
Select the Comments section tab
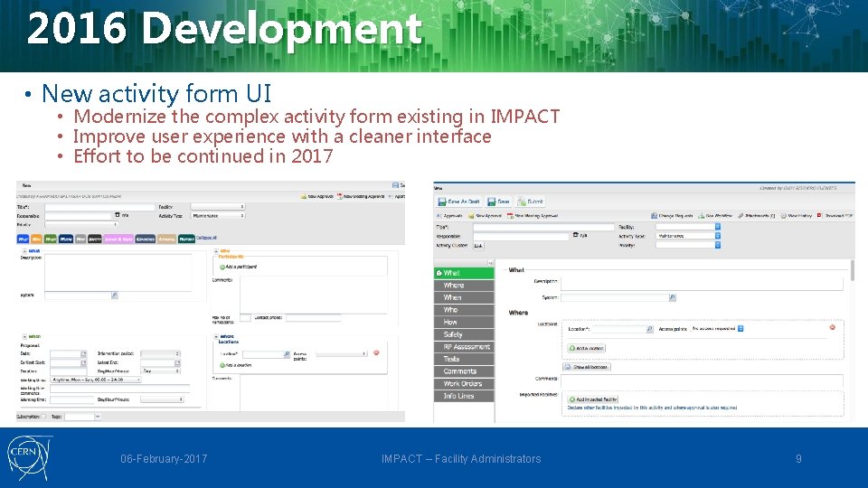click(x=464, y=371)
